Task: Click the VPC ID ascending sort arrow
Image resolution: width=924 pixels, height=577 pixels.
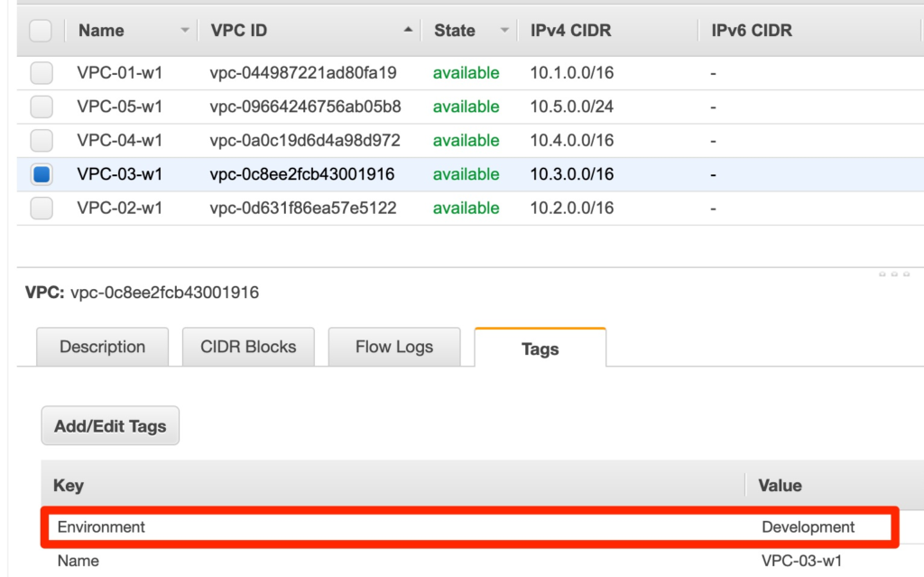Action: point(408,31)
